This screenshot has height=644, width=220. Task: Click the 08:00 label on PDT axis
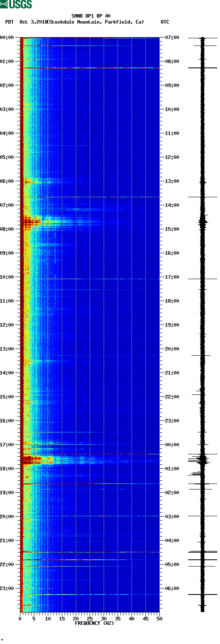[7, 229]
